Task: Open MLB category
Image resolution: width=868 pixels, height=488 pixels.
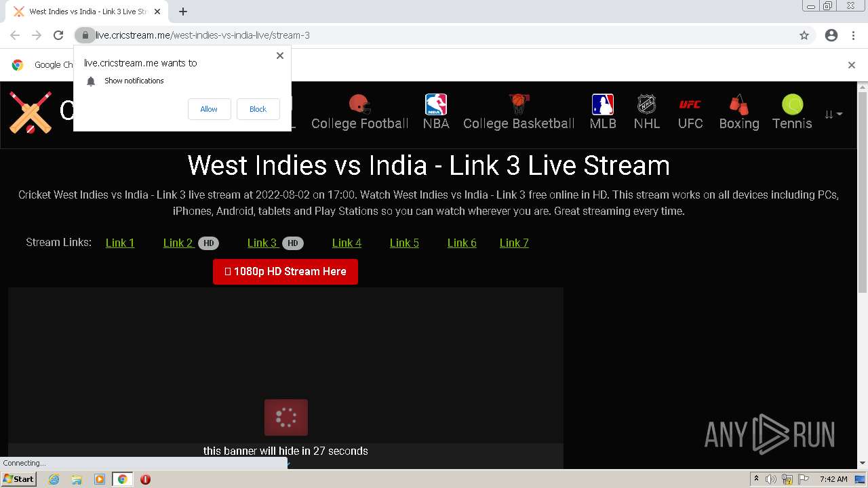Action: pos(603,112)
